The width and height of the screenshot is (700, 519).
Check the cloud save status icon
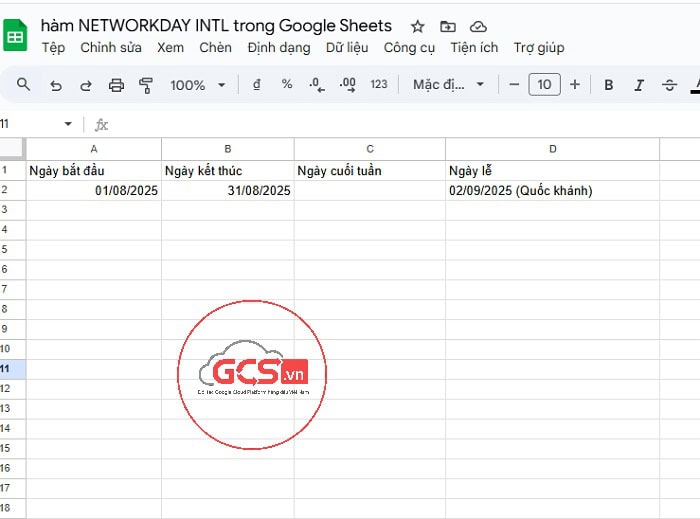478,26
